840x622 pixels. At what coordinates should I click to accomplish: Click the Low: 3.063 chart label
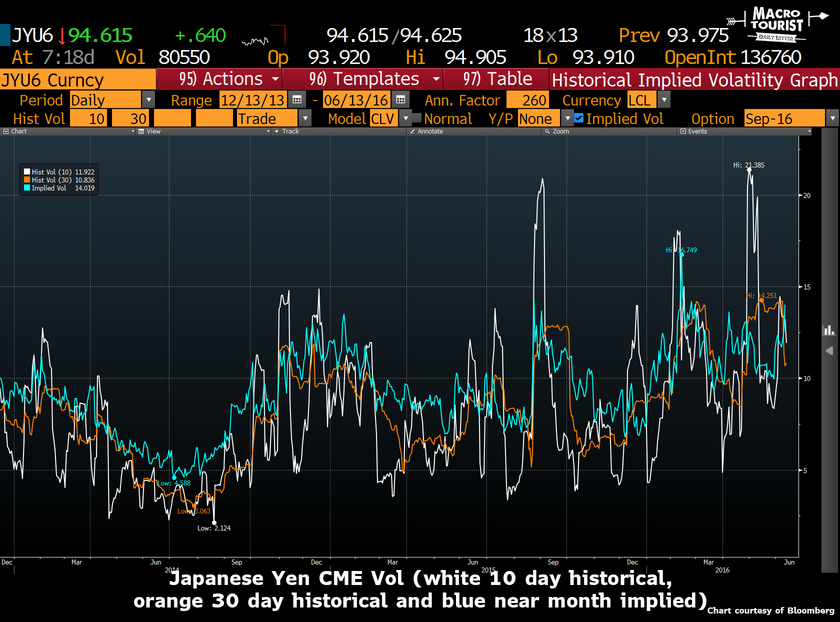(x=194, y=511)
